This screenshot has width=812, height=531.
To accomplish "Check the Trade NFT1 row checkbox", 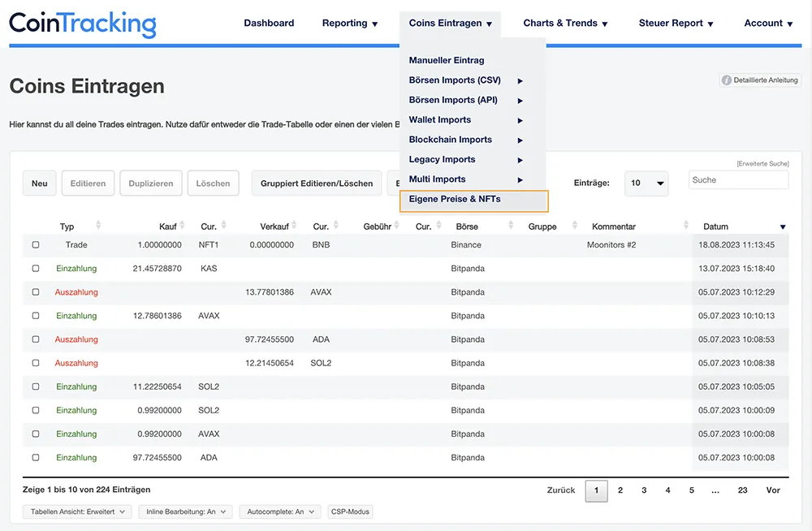I will [x=36, y=244].
